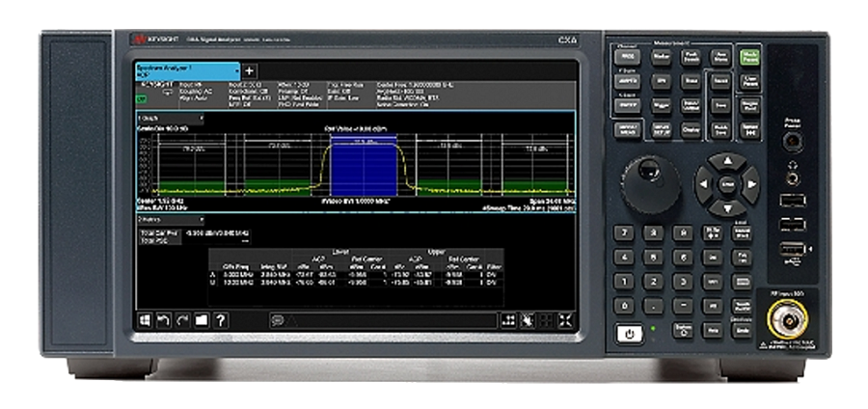The image size is (868, 409).
Task: Tap numeric key 6
Action: (683, 258)
